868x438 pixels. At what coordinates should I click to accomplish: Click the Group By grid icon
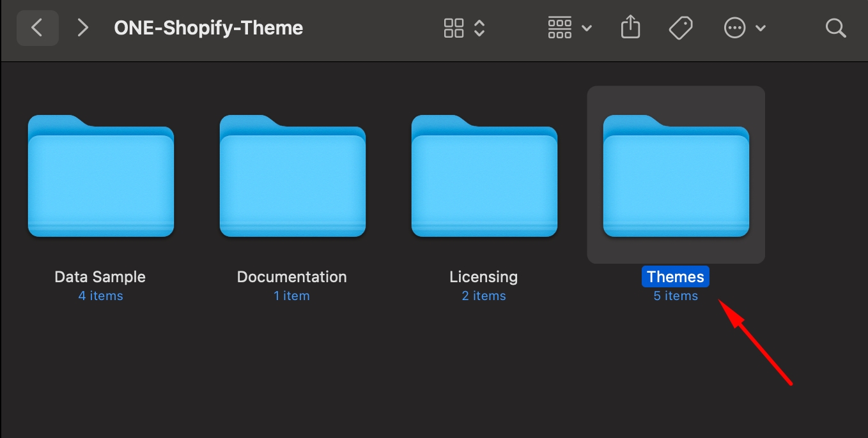point(560,28)
